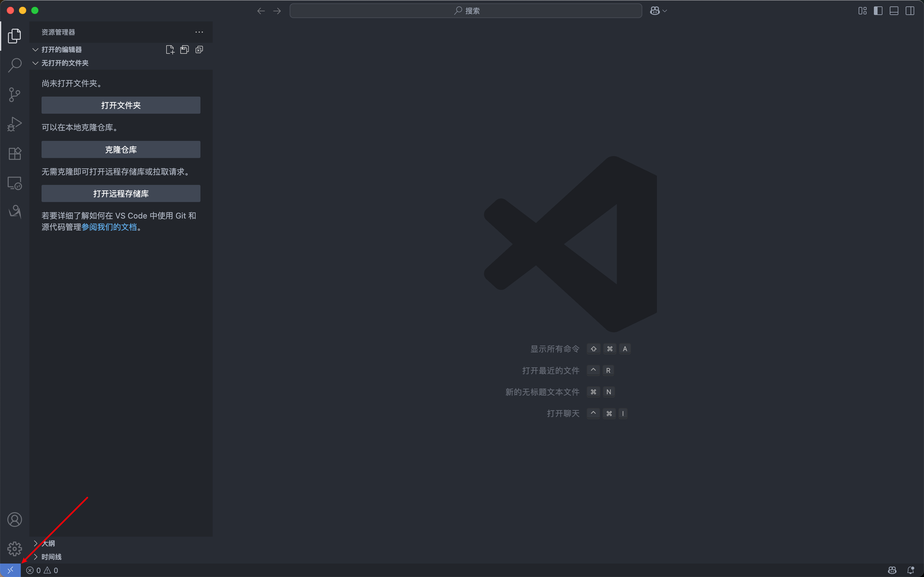
Task: Open the Search view in activity bar
Action: [14, 65]
